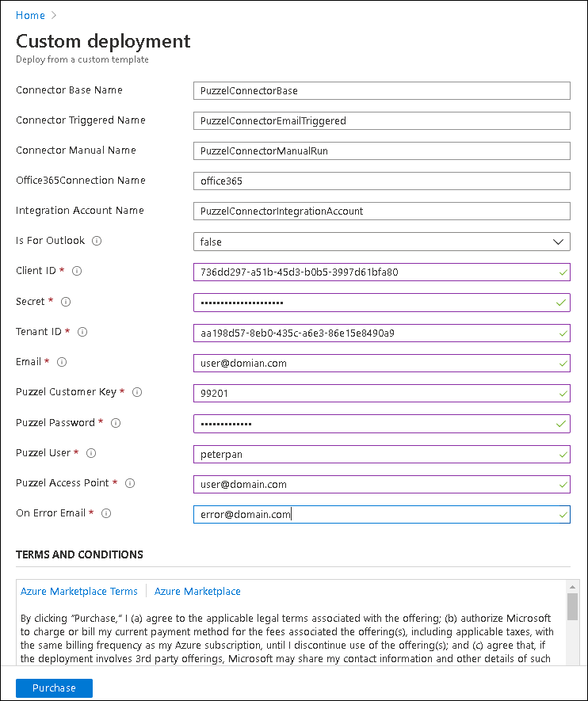Click Puzzel Password info icon

point(116,423)
